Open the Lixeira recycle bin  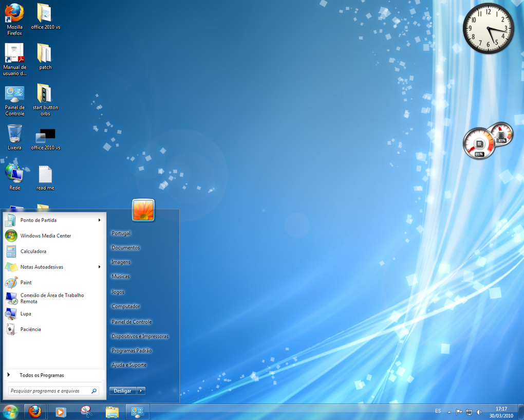(15, 137)
